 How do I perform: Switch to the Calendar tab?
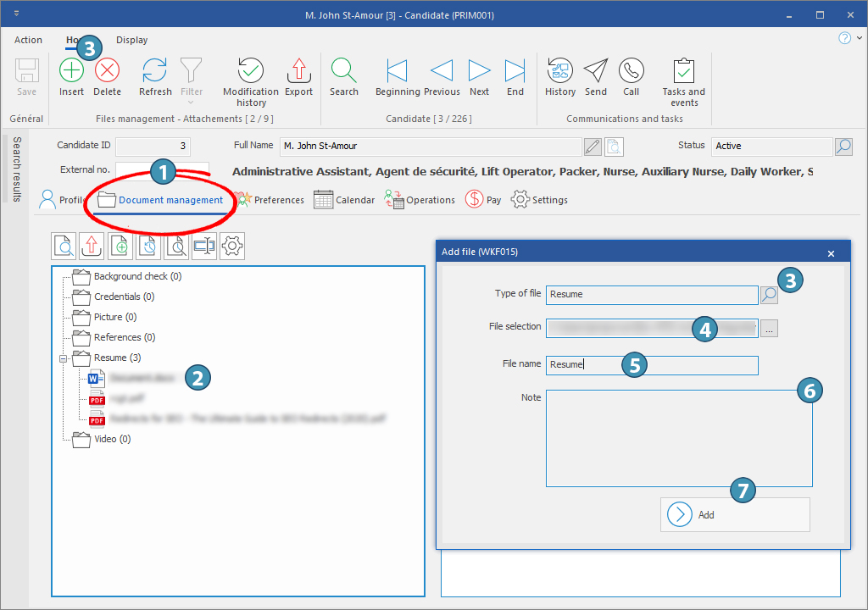pyautogui.click(x=344, y=200)
